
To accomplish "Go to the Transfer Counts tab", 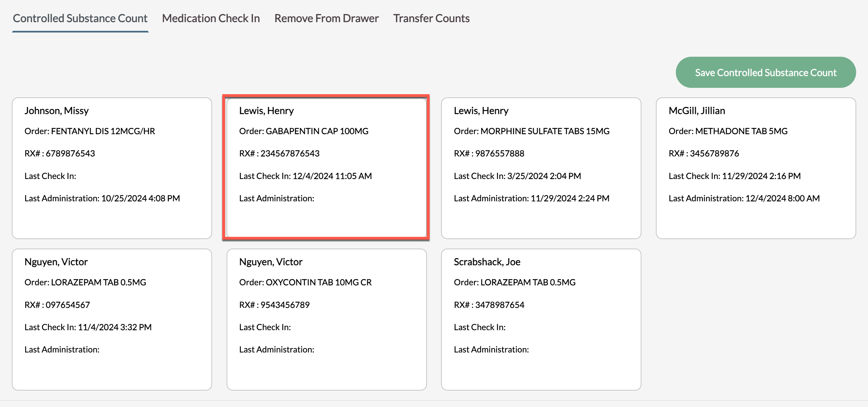I will [x=431, y=18].
